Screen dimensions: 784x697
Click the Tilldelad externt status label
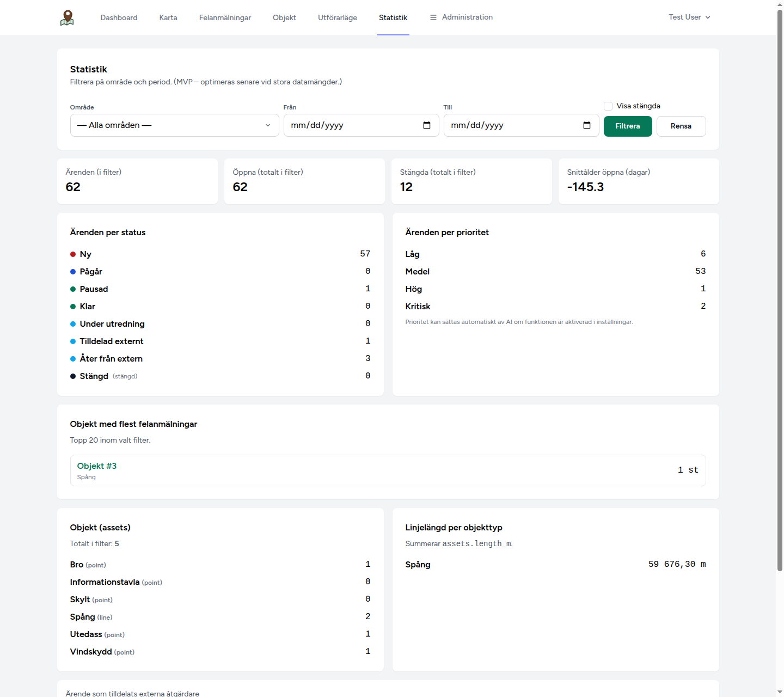tap(112, 341)
